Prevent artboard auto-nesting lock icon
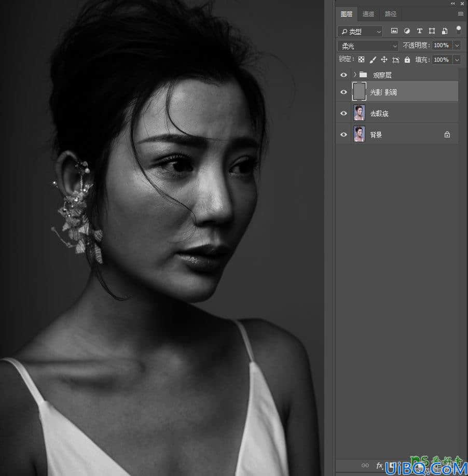 [395, 60]
